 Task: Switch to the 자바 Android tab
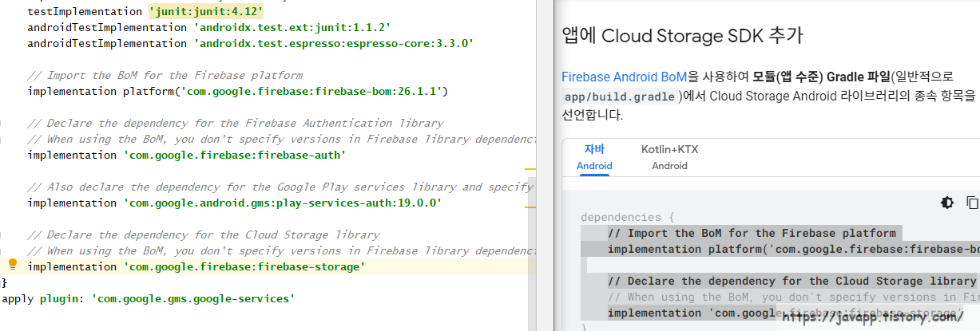pos(594,157)
